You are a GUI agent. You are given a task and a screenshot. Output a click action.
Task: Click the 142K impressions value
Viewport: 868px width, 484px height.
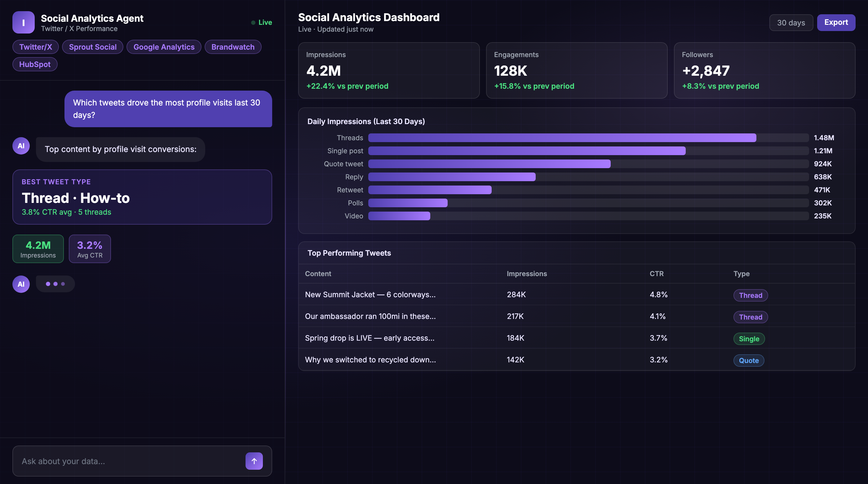click(516, 360)
